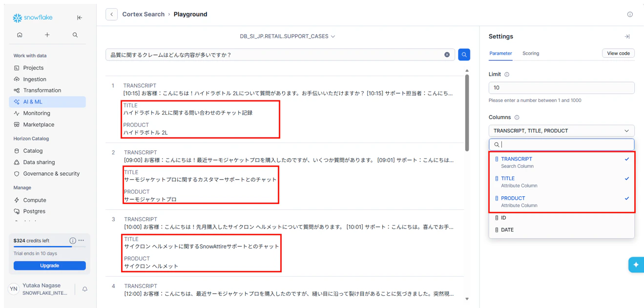Run search with magnifier button
644x308 pixels.
pos(464,55)
